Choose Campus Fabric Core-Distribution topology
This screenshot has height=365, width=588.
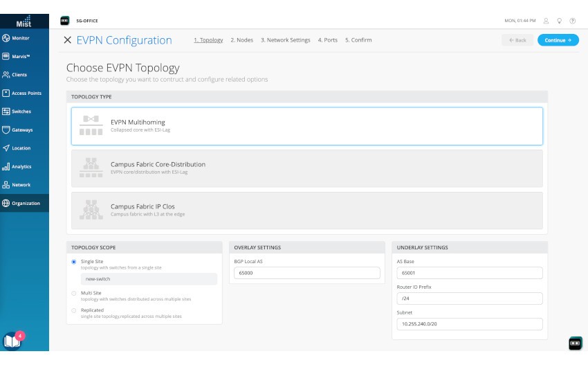pos(306,168)
